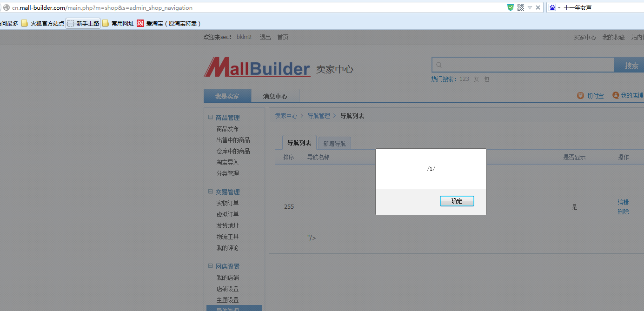Viewport: 644px width, 311px height.
Task: Confirm the alert with 确定 button
Action: click(457, 201)
